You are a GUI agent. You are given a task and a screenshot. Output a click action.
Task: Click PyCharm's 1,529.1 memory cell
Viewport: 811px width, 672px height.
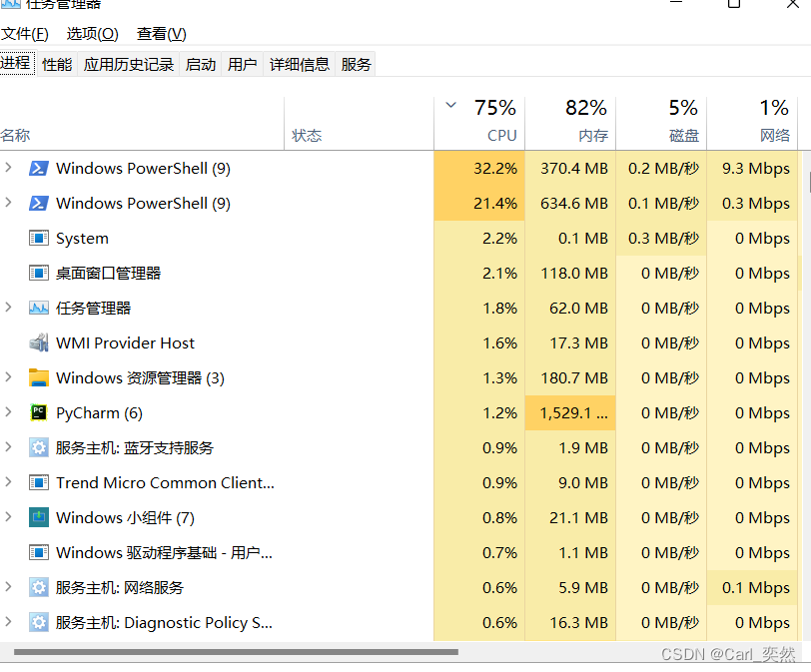570,412
